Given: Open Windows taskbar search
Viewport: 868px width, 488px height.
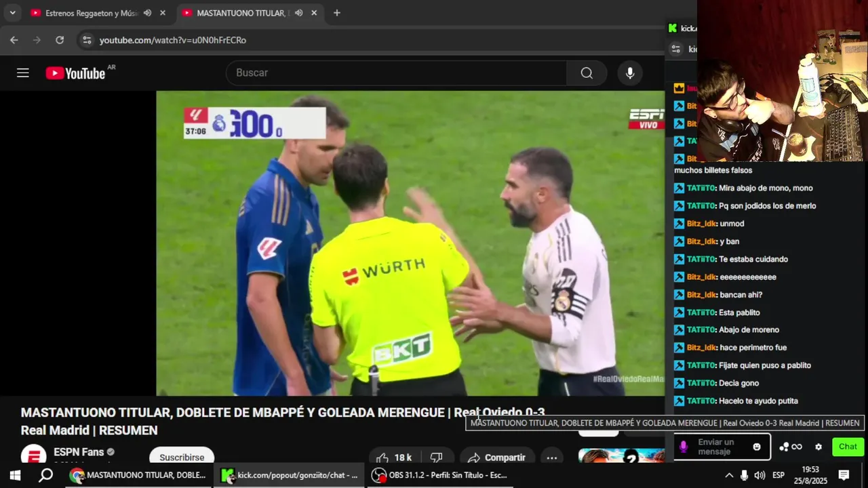Looking at the screenshot, I should 45,475.
